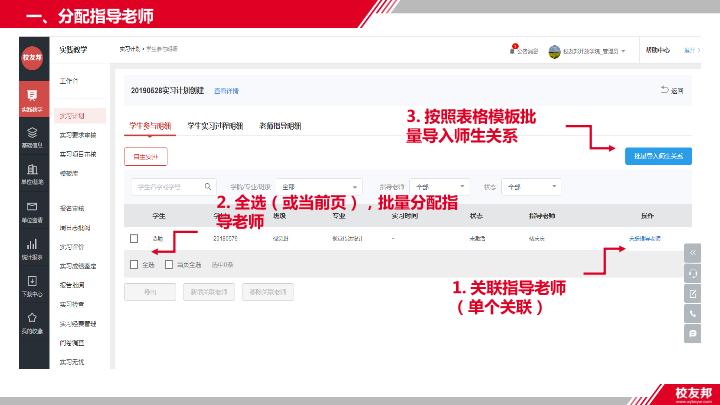Viewport: 720px width, 405px height.
Task: Click the blue 批量导入师生关系 button
Action: tap(657, 156)
